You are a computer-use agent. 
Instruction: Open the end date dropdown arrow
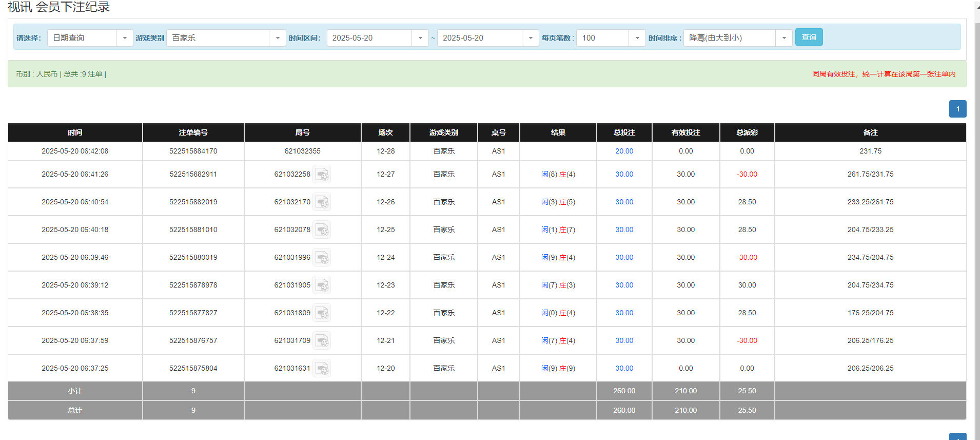[x=530, y=38]
